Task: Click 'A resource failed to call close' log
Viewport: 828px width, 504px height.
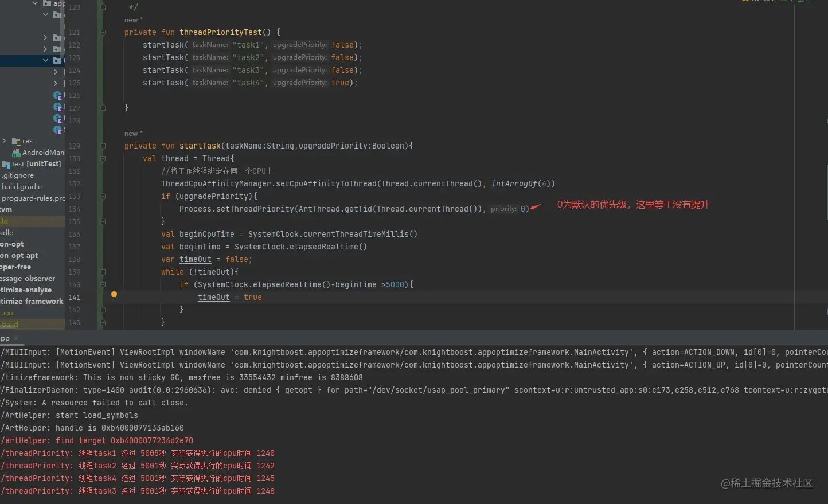Action: (x=95, y=403)
